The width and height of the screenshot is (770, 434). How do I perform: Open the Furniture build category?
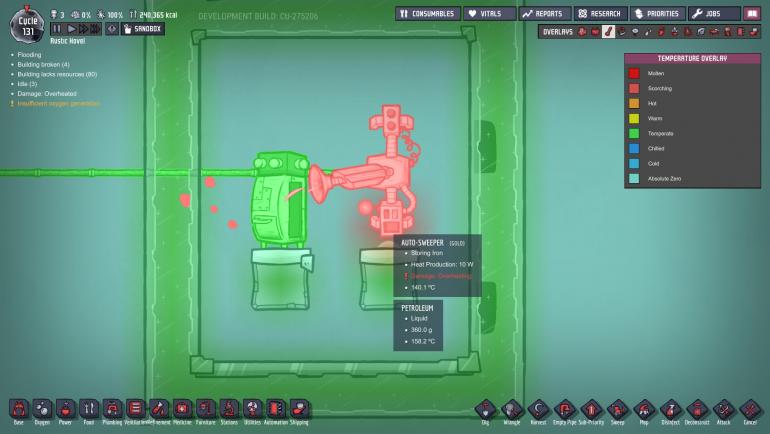click(x=206, y=409)
